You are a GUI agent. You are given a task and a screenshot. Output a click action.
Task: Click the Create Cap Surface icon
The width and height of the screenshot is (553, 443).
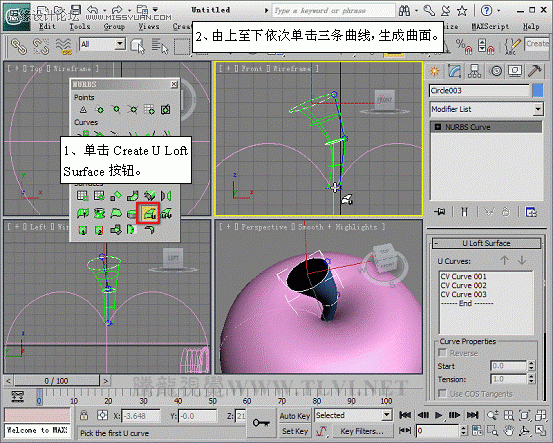click(x=133, y=213)
